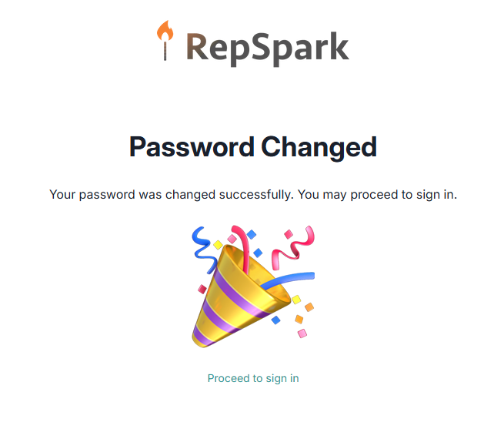Image resolution: width=504 pixels, height=439 pixels.
Task: Click the word Changed in the heading
Action: tap(319, 147)
